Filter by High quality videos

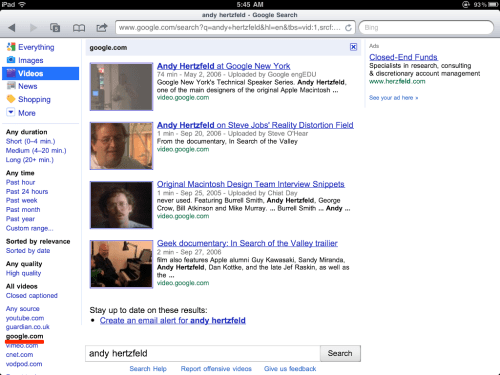pos(23,273)
